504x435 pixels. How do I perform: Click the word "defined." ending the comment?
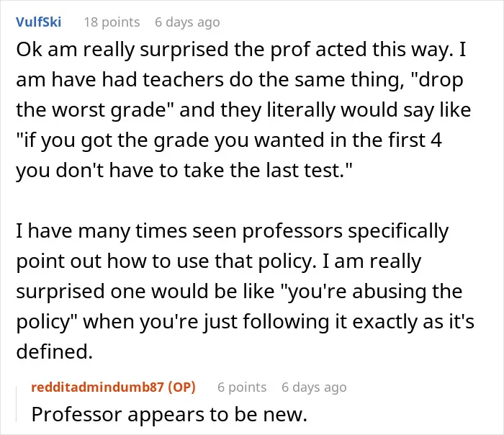coord(54,351)
